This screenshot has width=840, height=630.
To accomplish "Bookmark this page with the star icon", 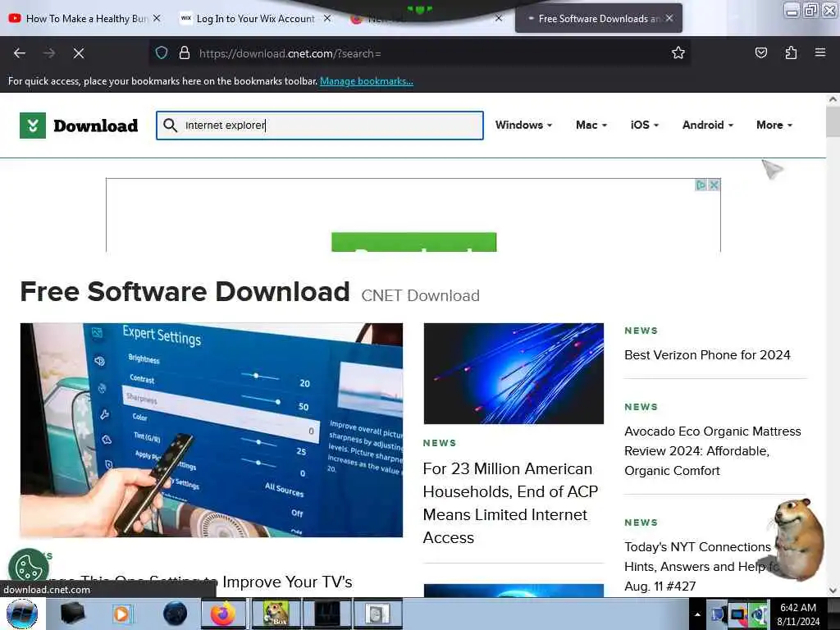I will point(678,52).
